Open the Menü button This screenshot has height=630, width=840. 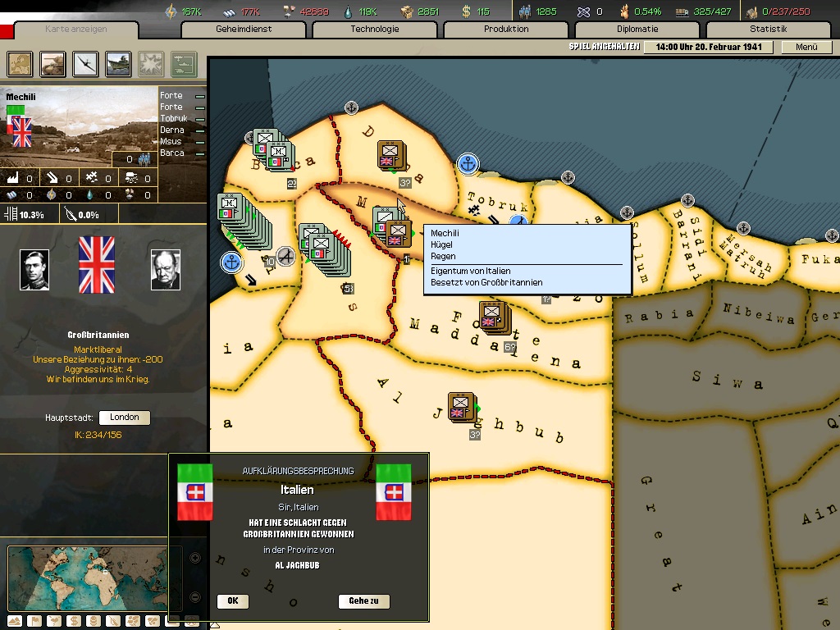806,47
